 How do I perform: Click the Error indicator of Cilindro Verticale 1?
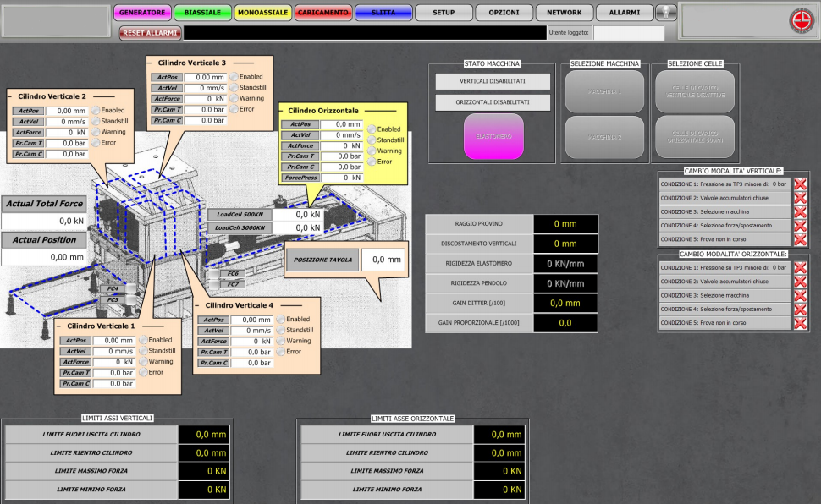coord(144,372)
